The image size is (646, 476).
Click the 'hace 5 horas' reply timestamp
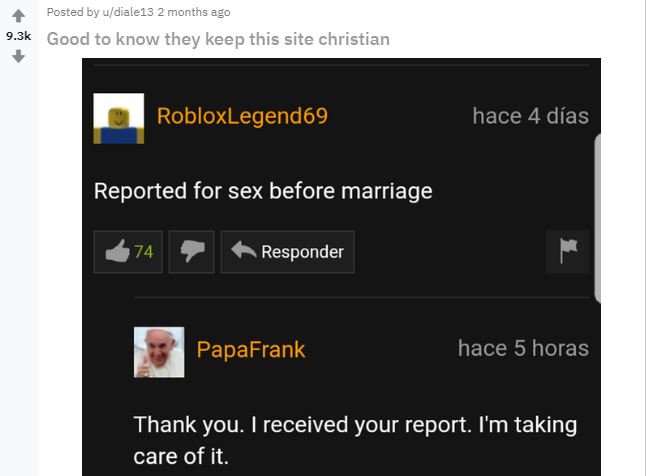coord(523,348)
